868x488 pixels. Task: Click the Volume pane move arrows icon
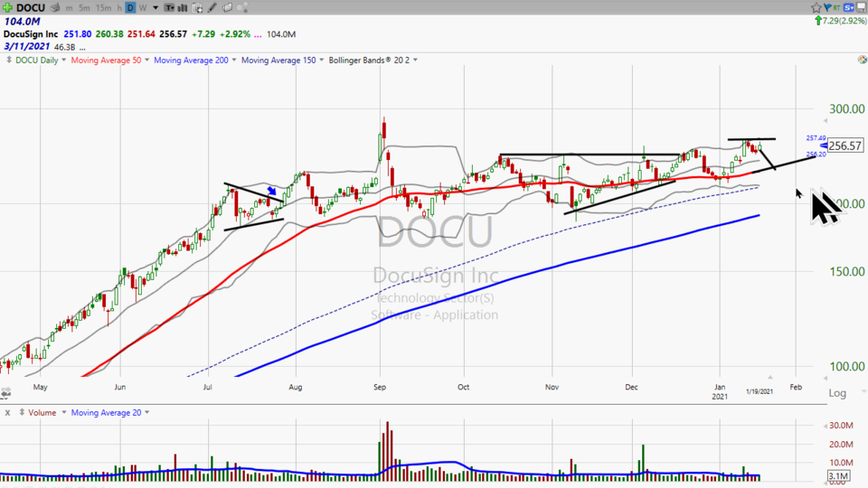[x=22, y=412]
